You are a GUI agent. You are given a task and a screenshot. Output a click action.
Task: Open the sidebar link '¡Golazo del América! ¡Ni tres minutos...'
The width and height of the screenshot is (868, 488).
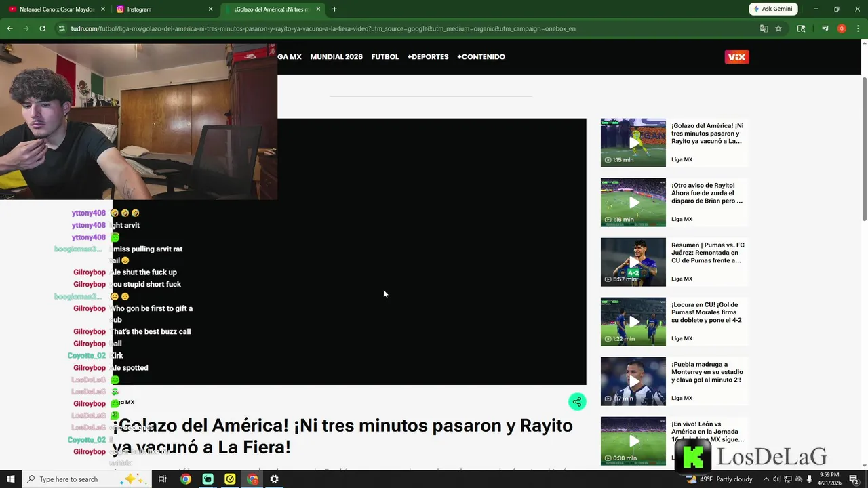707,134
